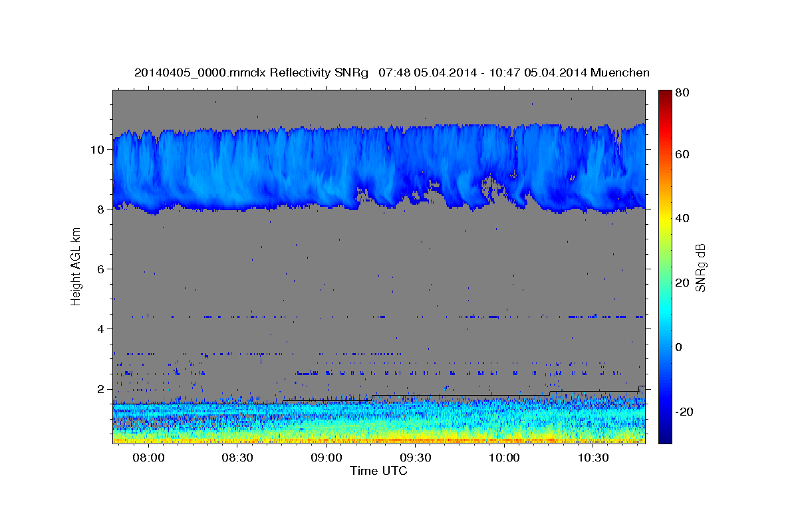Click the 09:30 time tick label
Screen dimensions: 798x532
click(x=416, y=458)
